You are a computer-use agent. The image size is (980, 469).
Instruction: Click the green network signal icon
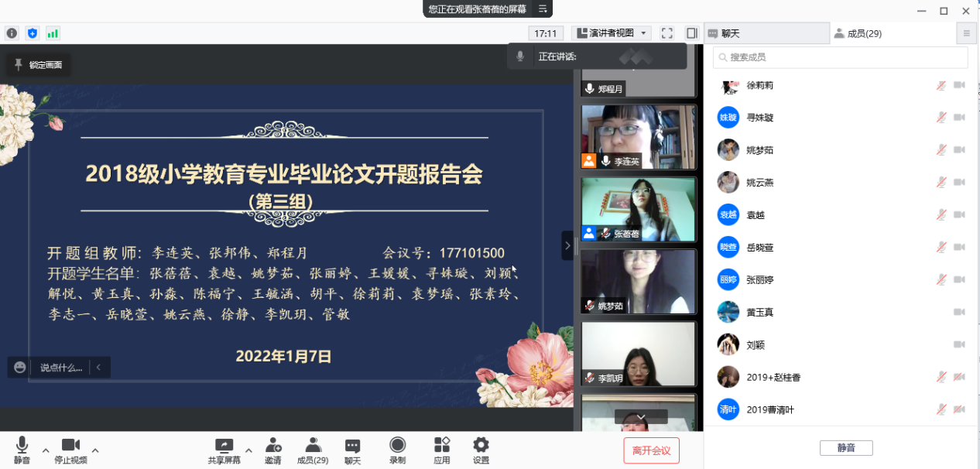click(53, 33)
